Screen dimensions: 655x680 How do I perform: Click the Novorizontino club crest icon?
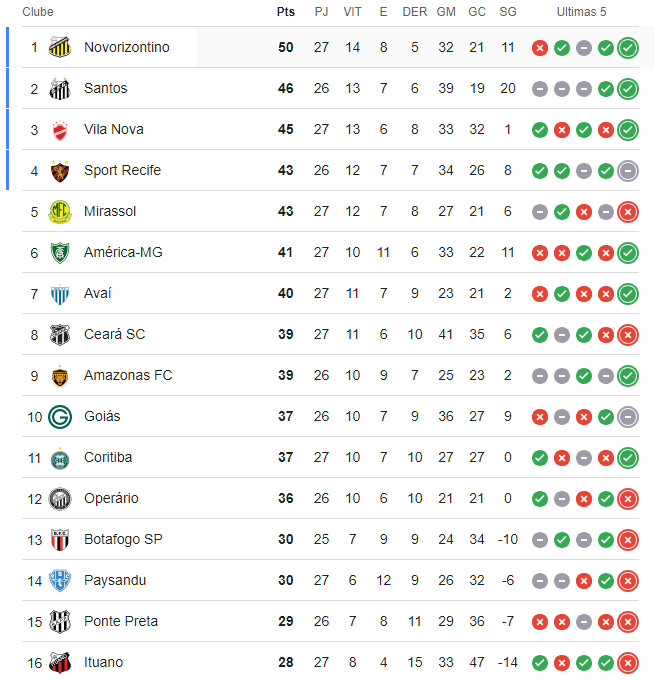(x=60, y=47)
